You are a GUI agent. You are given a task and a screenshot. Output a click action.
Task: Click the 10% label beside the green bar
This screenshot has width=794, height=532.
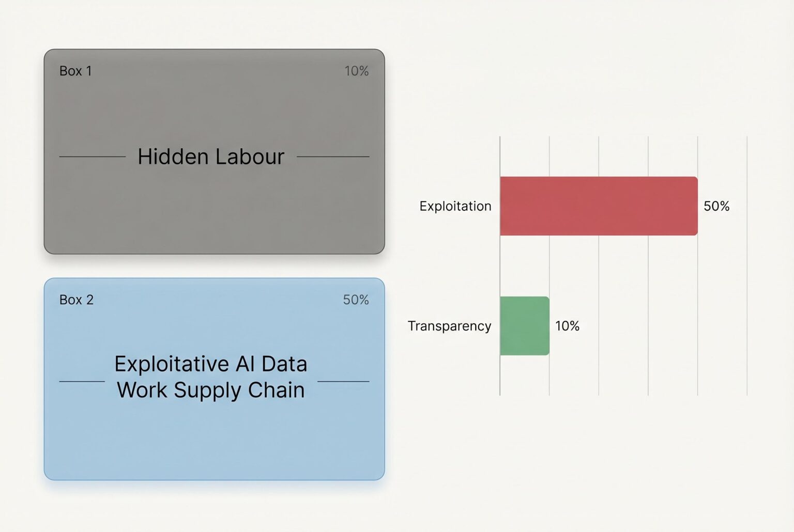pyautogui.click(x=567, y=326)
